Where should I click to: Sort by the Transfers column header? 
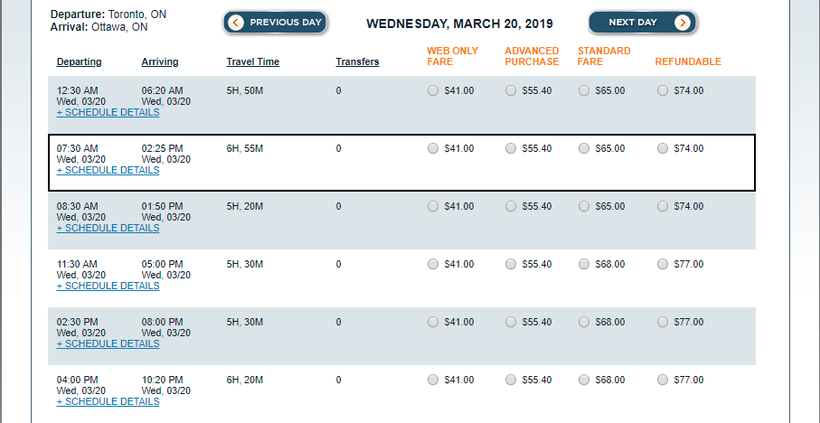pyautogui.click(x=357, y=62)
